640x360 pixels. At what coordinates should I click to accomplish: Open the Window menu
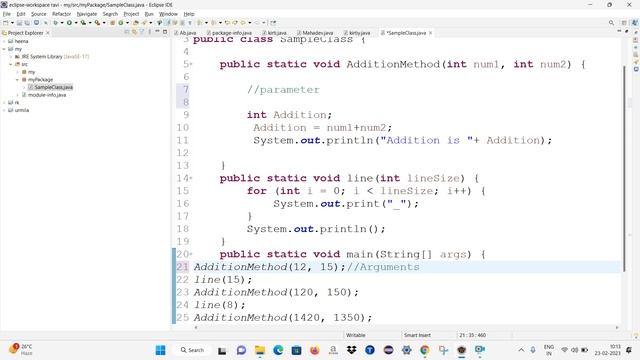click(x=168, y=14)
